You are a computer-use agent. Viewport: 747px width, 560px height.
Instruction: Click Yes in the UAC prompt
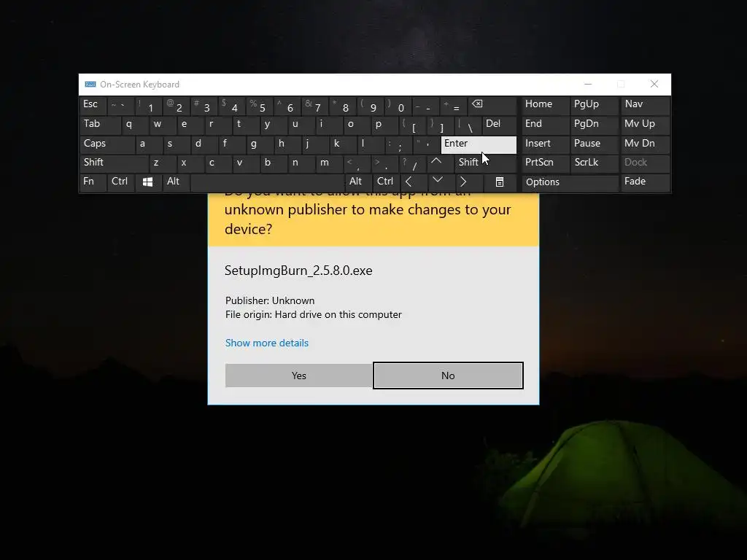click(298, 376)
